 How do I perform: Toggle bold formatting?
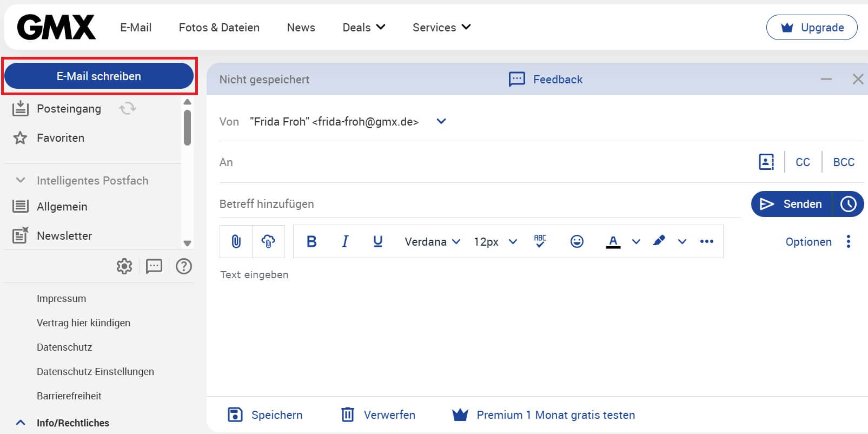(312, 241)
